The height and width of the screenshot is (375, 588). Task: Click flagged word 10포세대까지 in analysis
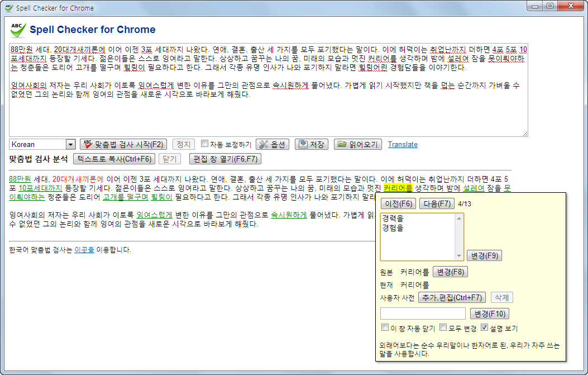[x=41, y=188]
